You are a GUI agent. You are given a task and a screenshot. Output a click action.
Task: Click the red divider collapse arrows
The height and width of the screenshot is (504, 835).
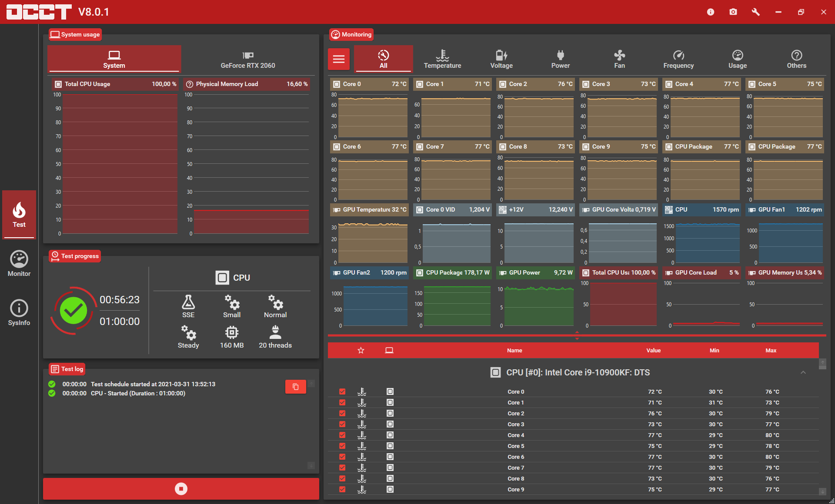click(577, 335)
